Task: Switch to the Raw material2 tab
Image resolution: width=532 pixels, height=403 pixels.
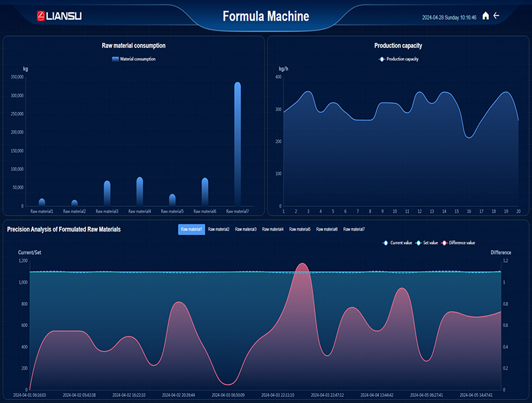Action: [x=219, y=229]
